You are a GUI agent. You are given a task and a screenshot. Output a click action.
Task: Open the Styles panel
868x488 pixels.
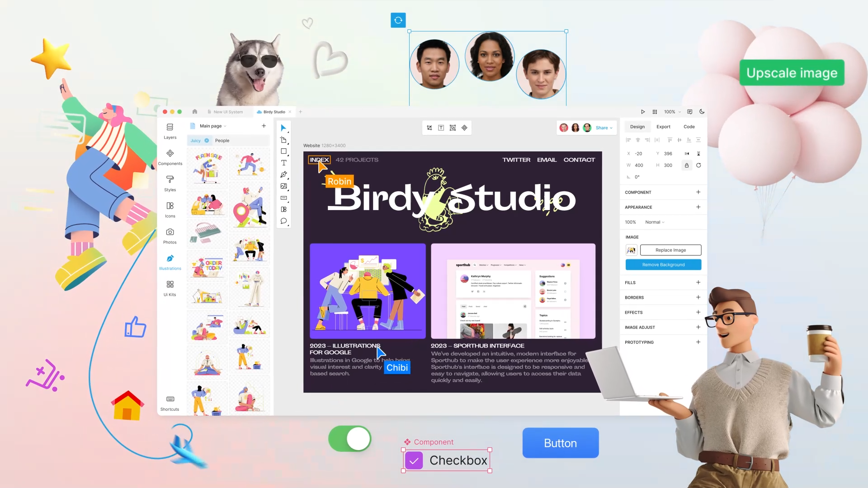(170, 183)
